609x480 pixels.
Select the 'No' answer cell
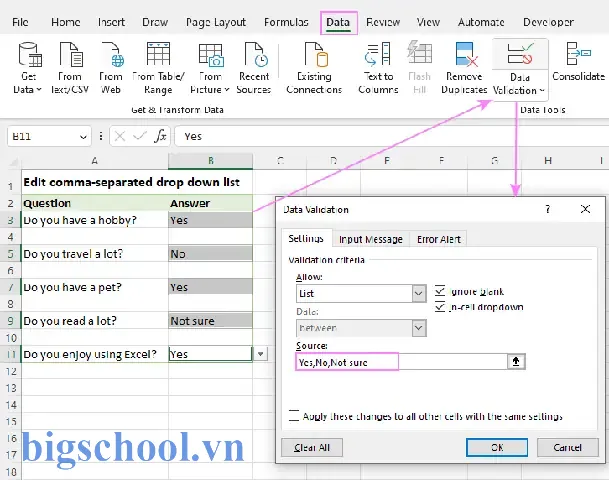point(211,254)
